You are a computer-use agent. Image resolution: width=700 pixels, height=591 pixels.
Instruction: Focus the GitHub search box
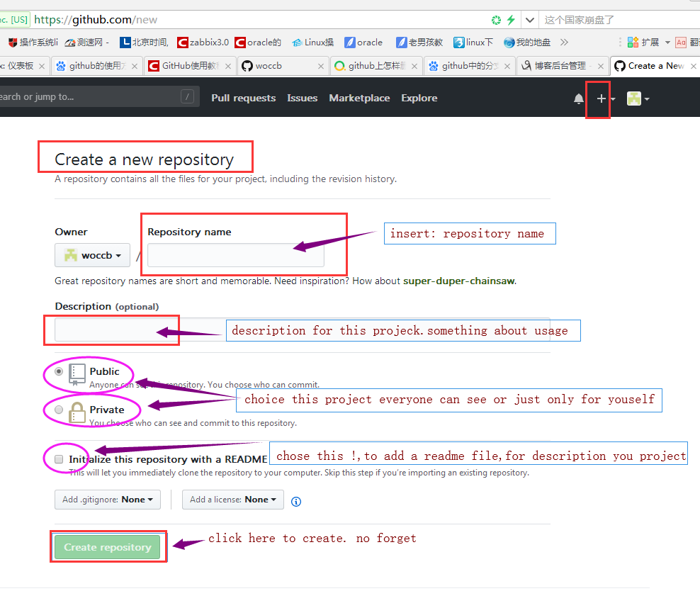98,97
